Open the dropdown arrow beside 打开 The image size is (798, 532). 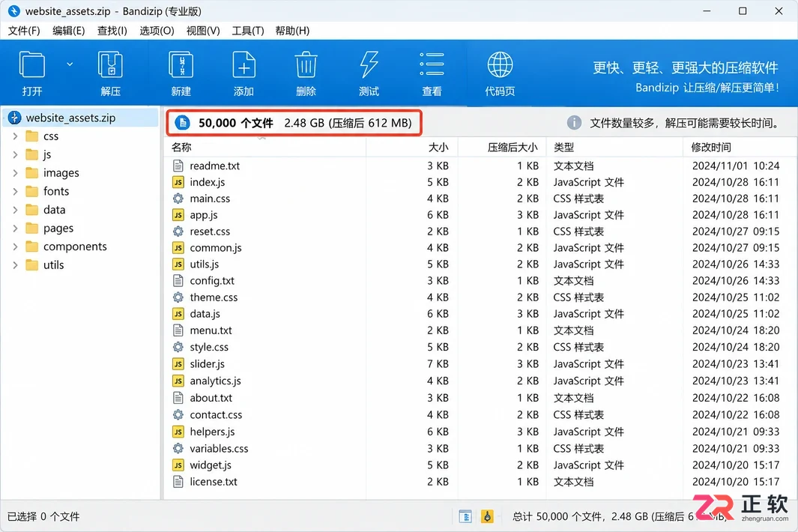coord(70,64)
